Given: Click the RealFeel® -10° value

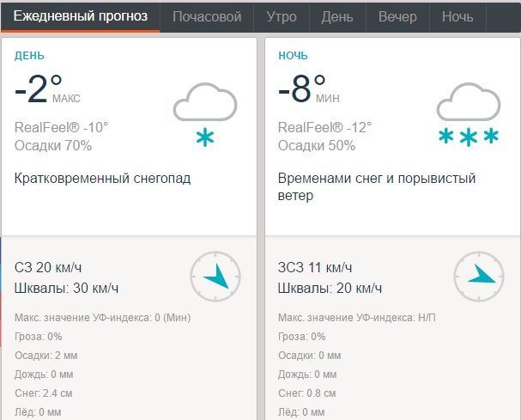Looking at the screenshot, I should (62, 127).
